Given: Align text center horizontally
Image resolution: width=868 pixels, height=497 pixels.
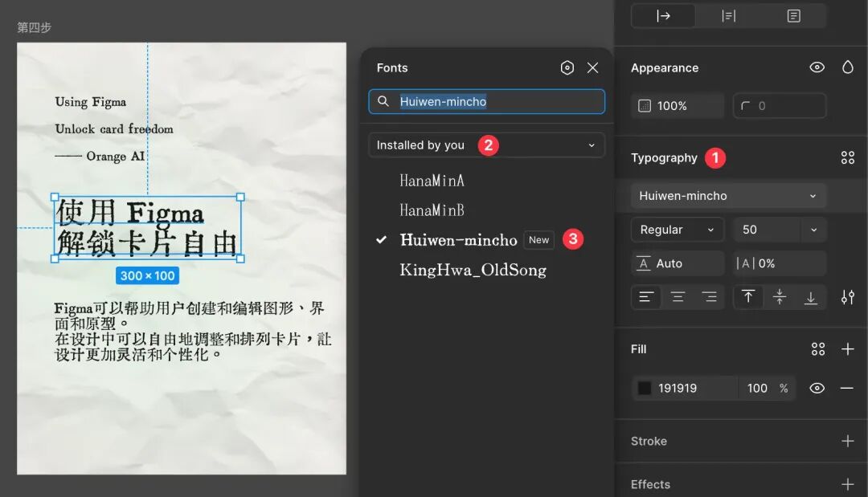Looking at the screenshot, I should (678, 297).
